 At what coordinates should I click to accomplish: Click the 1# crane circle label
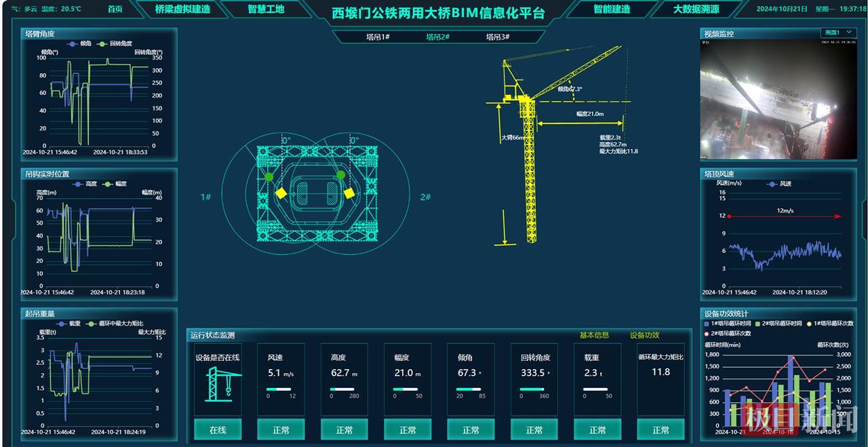click(x=205, y=197)
